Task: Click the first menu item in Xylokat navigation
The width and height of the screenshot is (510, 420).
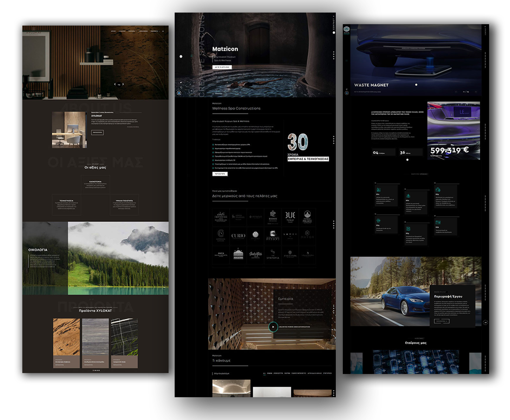Action: pyautogui.click(x=113, y=32)
